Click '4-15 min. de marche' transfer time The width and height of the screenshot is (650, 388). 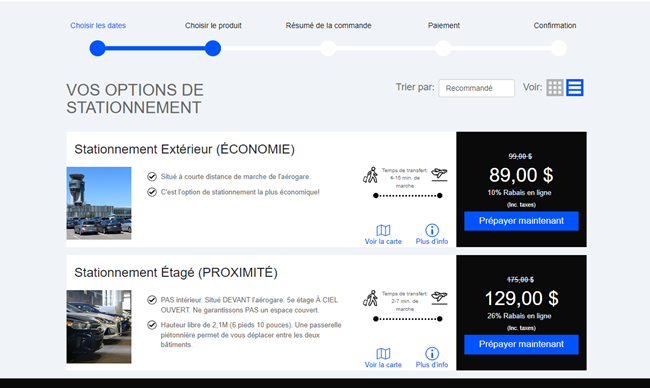(405, 182)
